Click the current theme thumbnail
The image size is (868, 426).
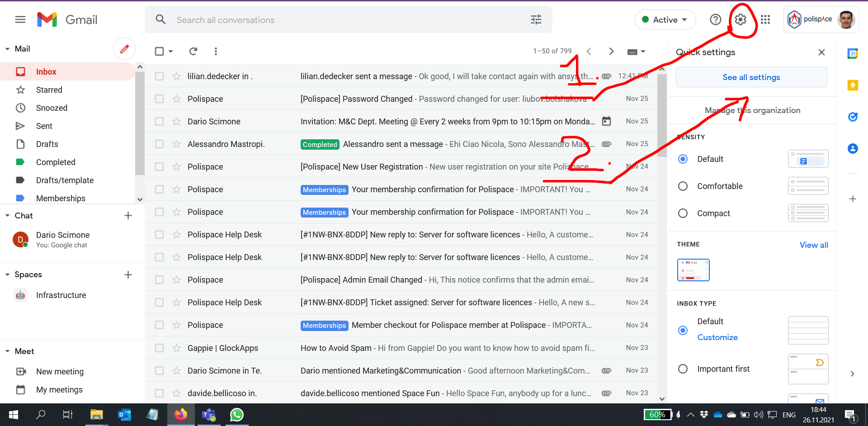pos(693,270)
